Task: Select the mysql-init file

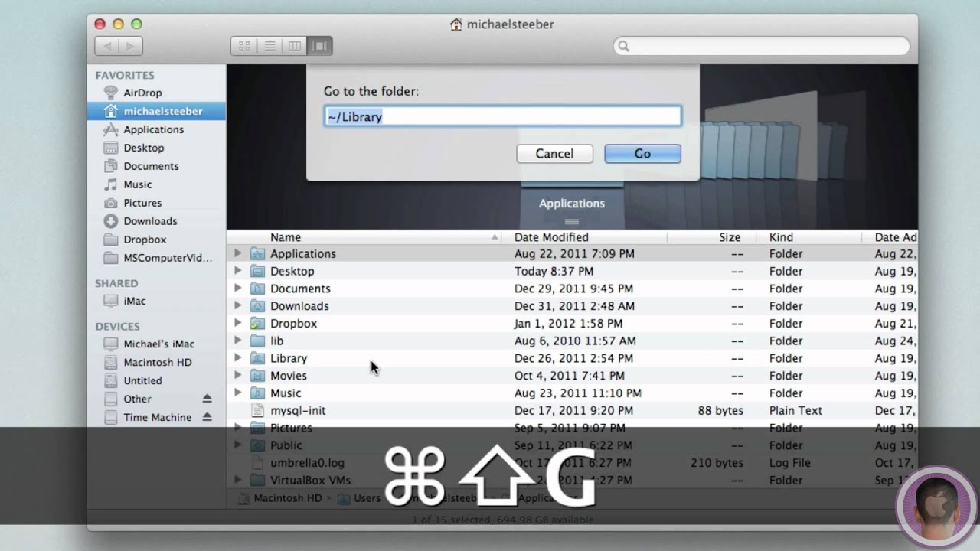Action: pos(298,410)
